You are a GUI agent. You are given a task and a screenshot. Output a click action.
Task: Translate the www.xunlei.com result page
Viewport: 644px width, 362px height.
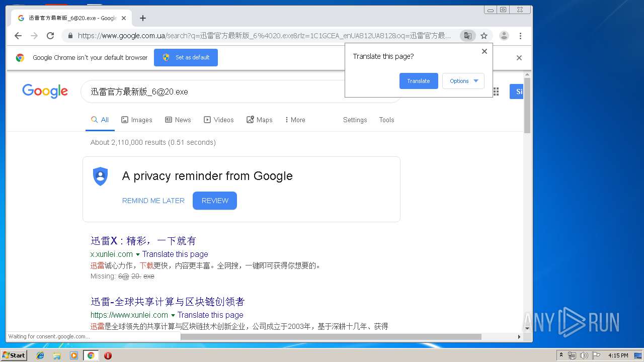click(x=210, y=315)
